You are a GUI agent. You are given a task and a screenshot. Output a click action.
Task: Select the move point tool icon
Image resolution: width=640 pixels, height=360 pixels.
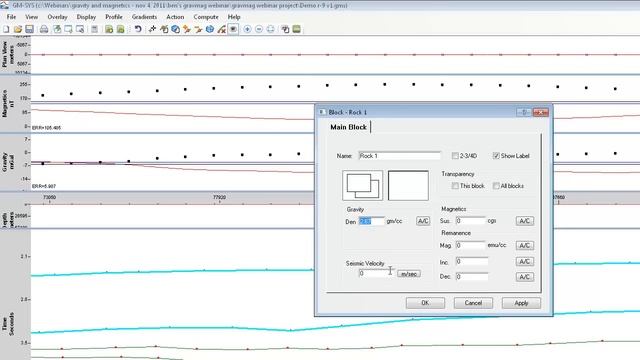[152, 29]
